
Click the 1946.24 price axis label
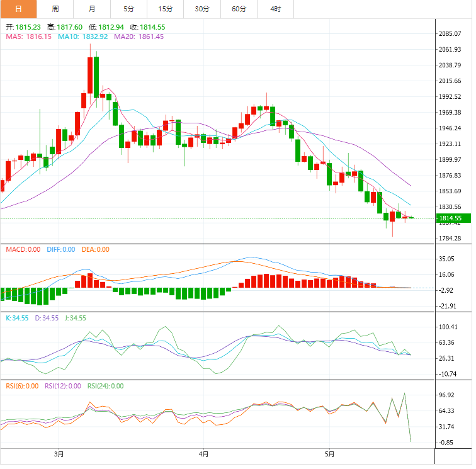450,128
